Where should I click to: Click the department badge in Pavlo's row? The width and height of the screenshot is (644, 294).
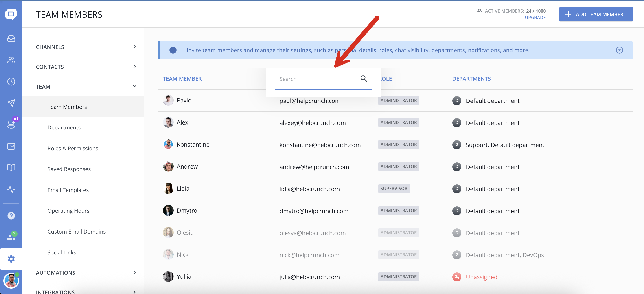456,101
